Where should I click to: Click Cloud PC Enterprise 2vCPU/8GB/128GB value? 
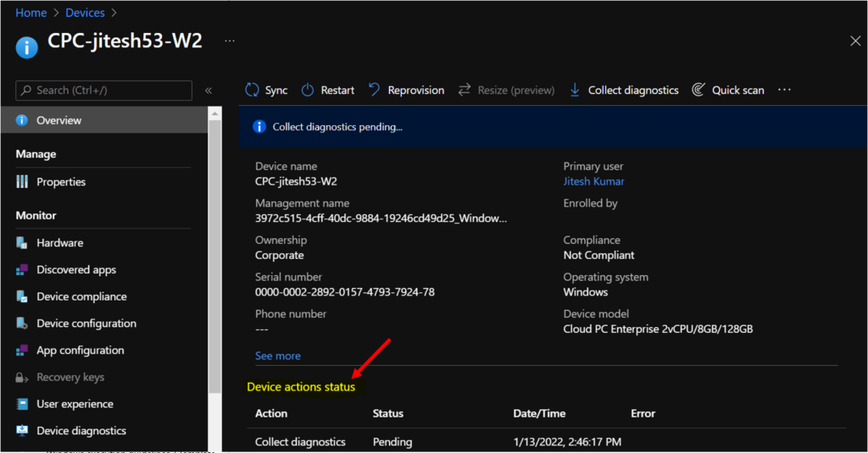(658, 329)
